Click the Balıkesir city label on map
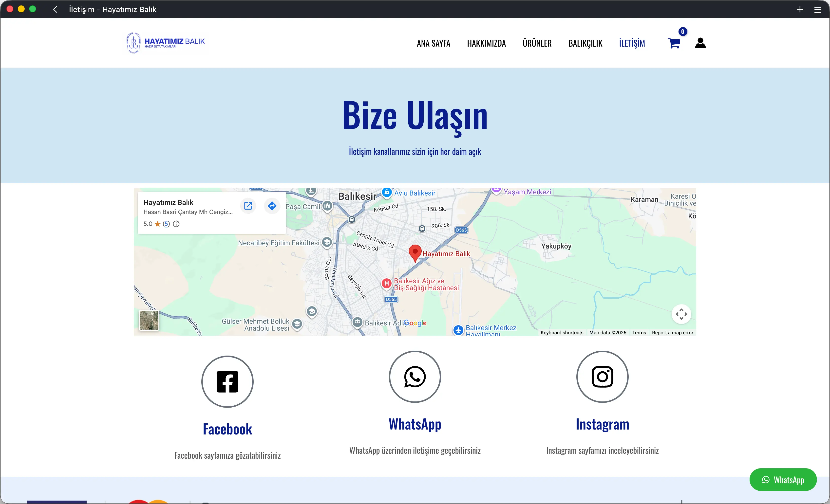Image resolution: width=830 pixels, height=504 pixels. pyautogui.click(x=357, y=196)
